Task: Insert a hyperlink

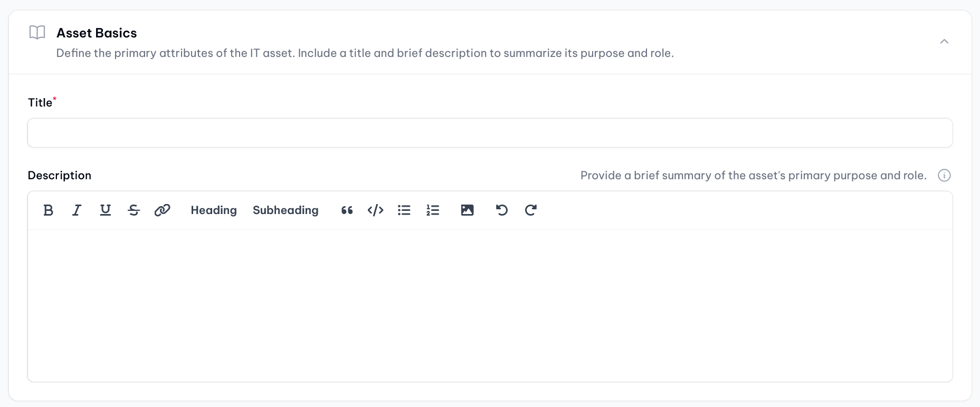Action: coord(162,210)
